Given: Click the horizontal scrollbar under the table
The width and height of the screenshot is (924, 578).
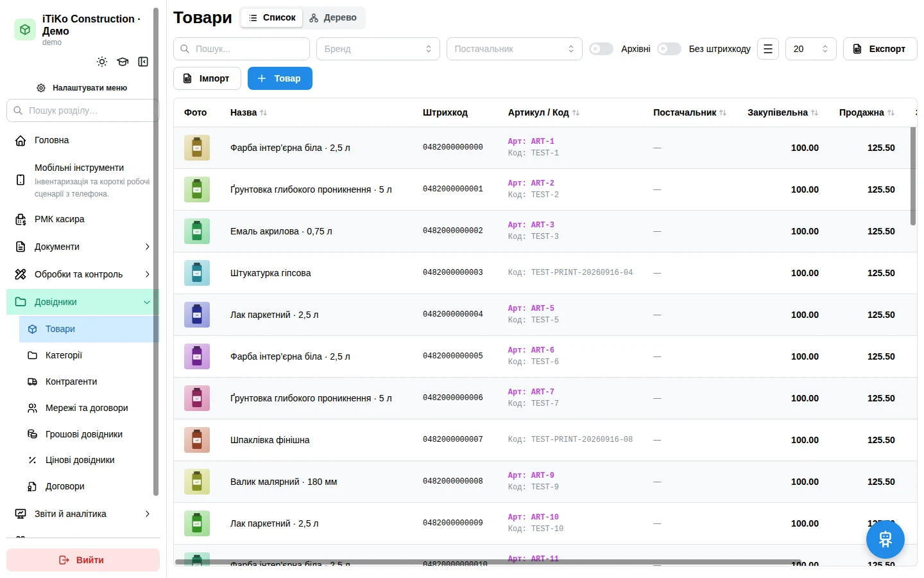Looking at the screenshot, I should click(488, 562).
